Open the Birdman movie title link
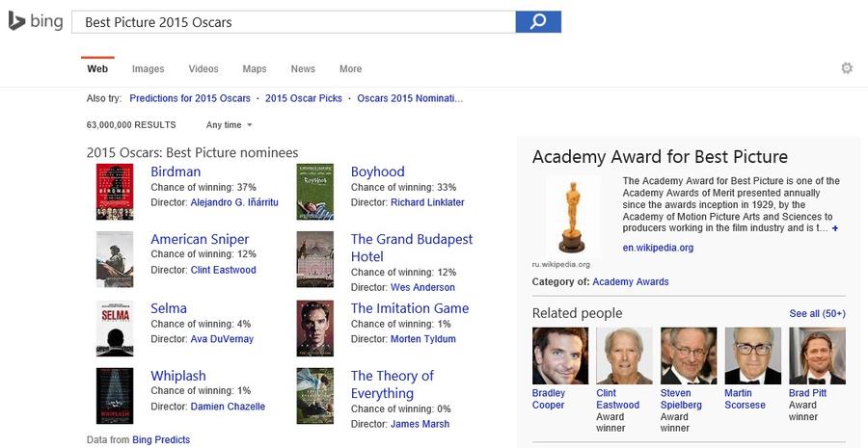The height and width of the screenshot is (448, 868). (176, 171)
